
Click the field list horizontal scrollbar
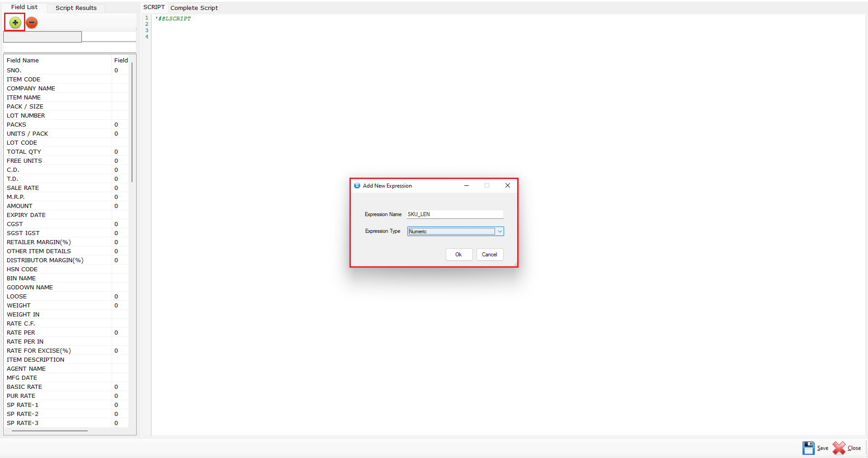[x=50, y=431]
